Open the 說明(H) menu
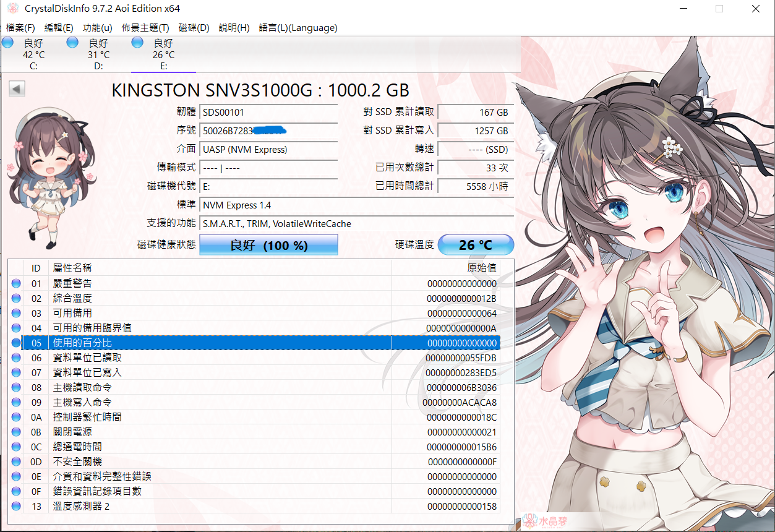The image size is (775, 532). 234,28
